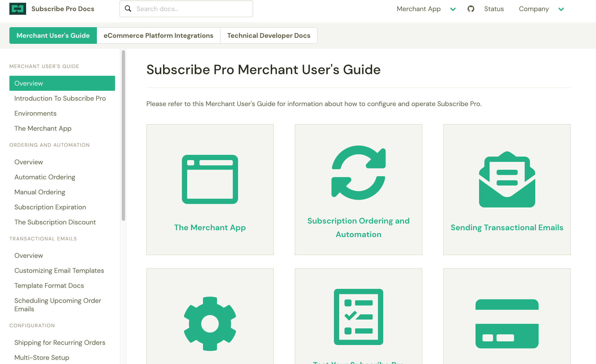Screen dimensions: 596x364
Task: Open The Merchant App sidebar link
Action: [43, 128]
